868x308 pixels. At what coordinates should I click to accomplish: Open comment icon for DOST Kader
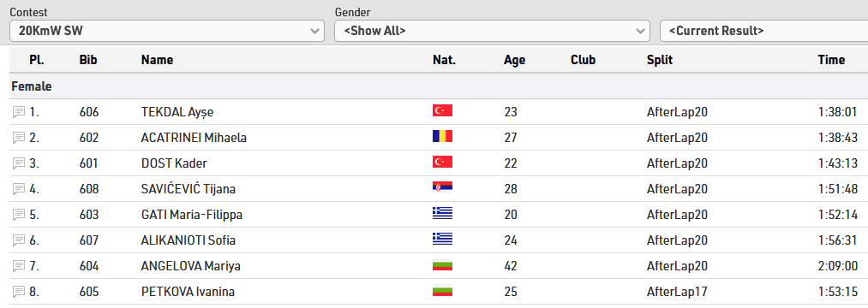[x=19, y=163]
